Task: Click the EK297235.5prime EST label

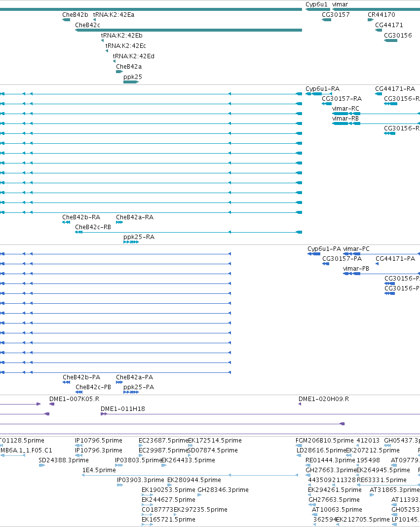Action: coord(200,510)
